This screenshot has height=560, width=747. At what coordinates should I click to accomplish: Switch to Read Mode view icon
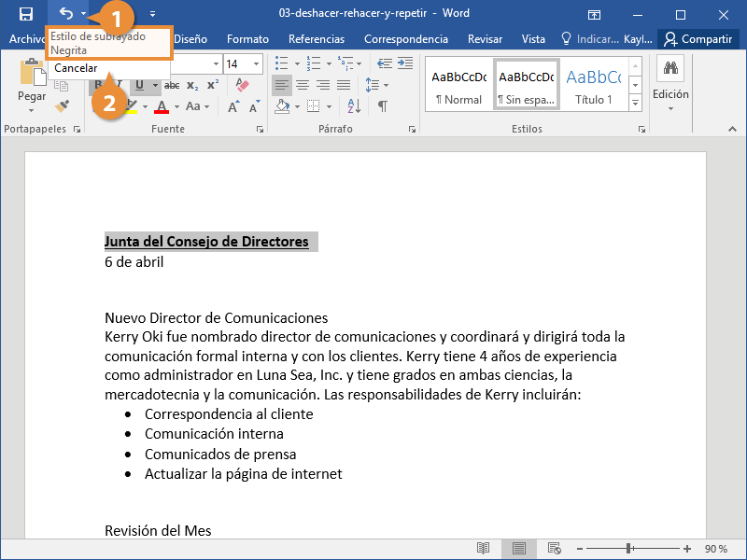tap(483, 549)
